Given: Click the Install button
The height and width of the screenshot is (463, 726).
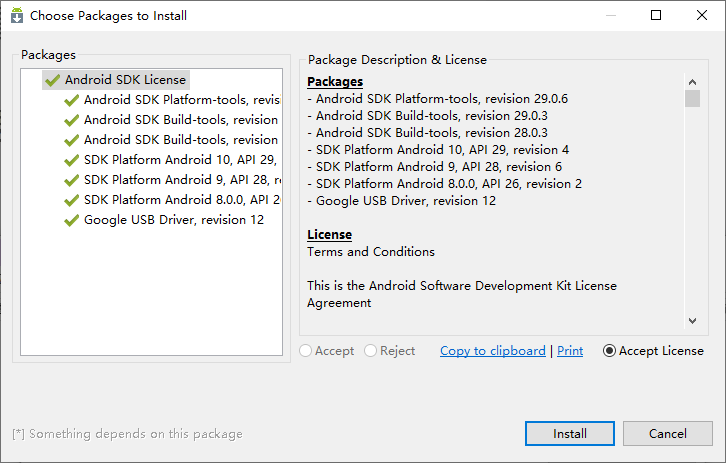Looking at the screenshot, I should 570,433.
